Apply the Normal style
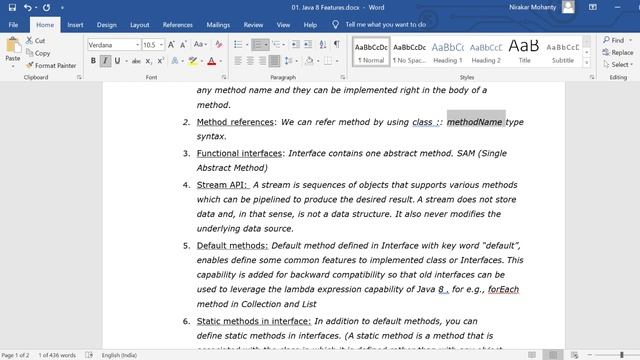The height and width of the screenshot is (360, 640). coord(371,51)
